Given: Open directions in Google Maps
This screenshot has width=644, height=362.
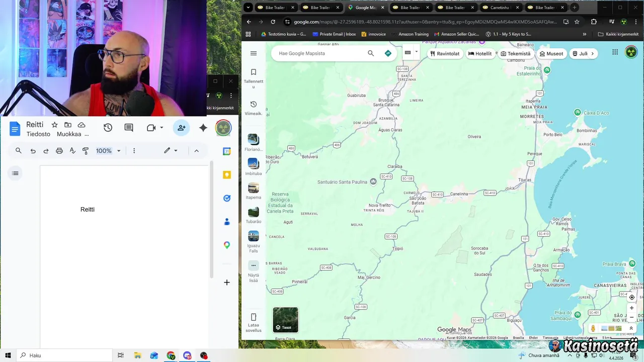Looking at the screenshot, I should click(x=388, y=53).
